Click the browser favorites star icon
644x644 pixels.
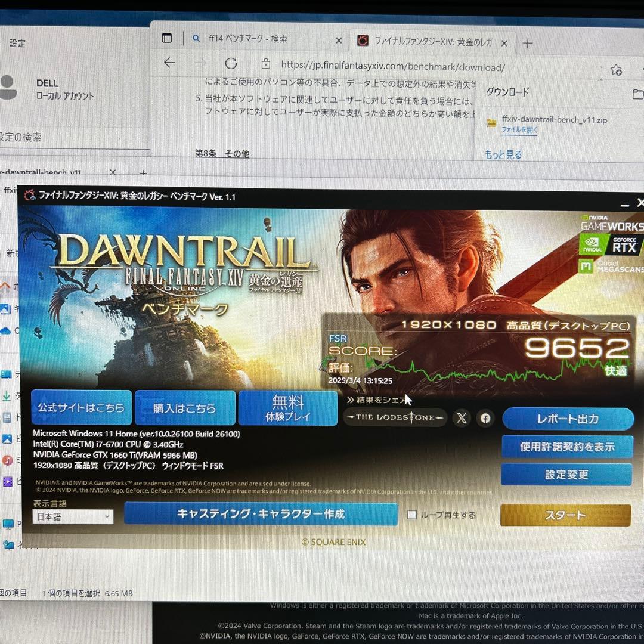615,69
